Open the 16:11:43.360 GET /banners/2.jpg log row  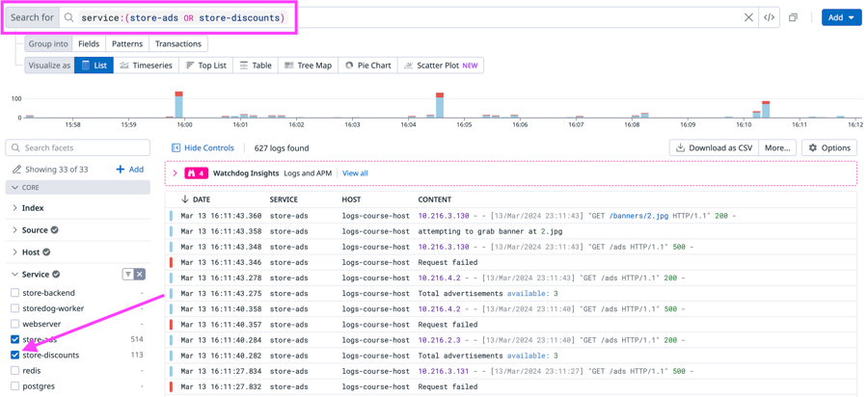[510, 216]
